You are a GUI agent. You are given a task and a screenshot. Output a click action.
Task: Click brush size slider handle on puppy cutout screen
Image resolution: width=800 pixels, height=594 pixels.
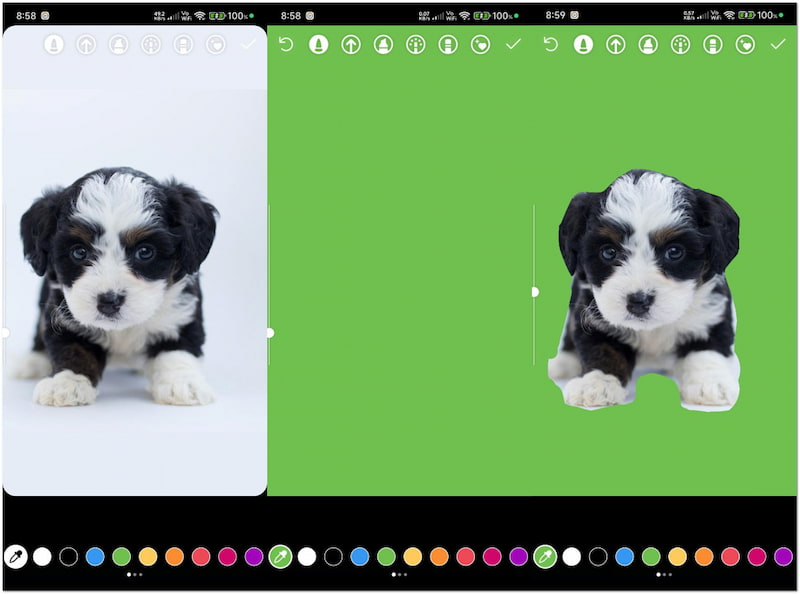[535, 292]
